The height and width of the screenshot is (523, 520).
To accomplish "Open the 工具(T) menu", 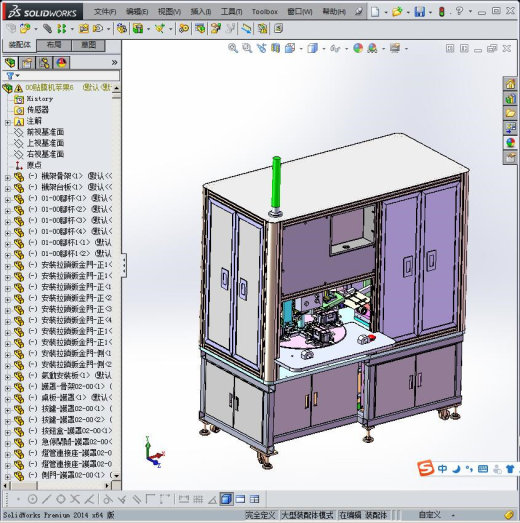I will click(x=231, y=12).
